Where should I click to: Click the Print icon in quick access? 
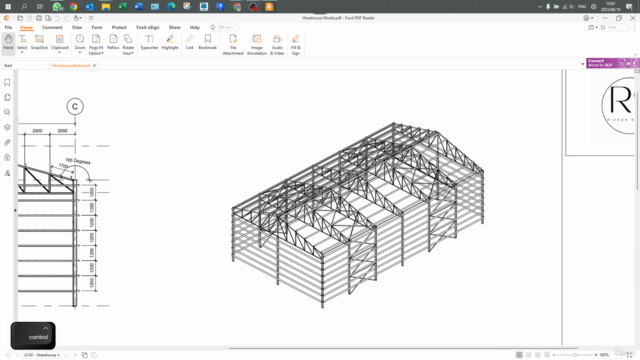[39, 18]
